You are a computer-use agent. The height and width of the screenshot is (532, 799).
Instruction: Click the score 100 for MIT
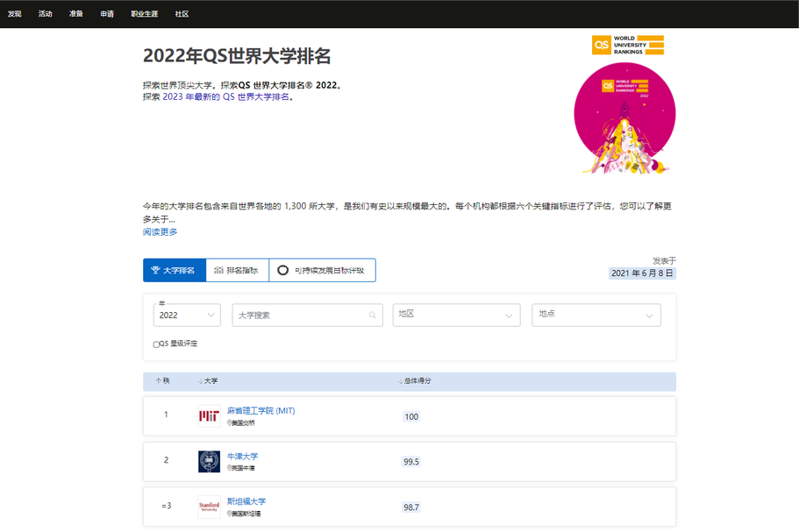click(411, 416)
